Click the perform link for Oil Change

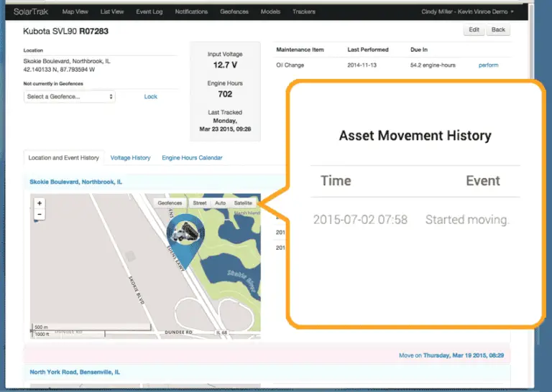coord(488,65)
